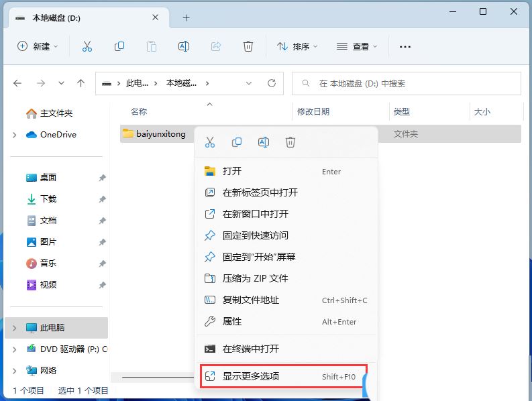Open 下载 in quick access
The image size is (532, 401).
[x=41, y=198]
